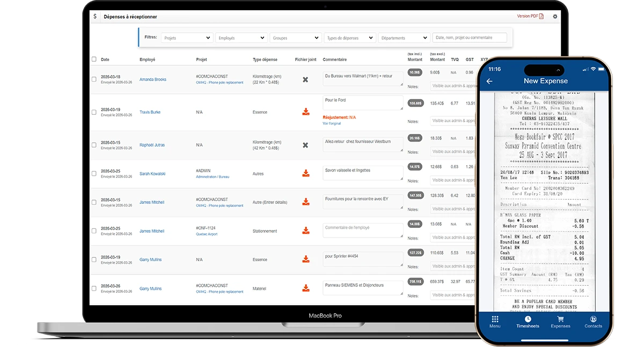Open the settings gear in expense header
This screenshot has height=348, width=644.
(x=555, y=17)
